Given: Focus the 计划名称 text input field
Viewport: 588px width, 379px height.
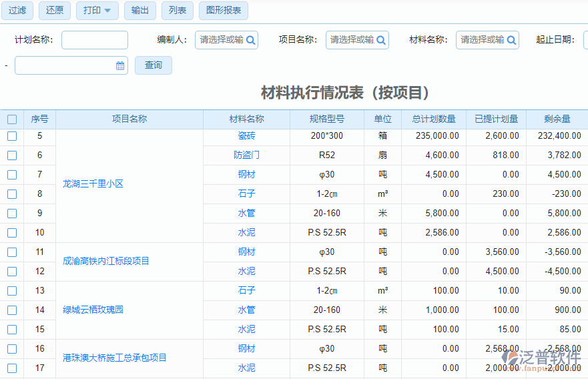Looking at the screenshot, I should pyautogui.click(x=95, y=40).
